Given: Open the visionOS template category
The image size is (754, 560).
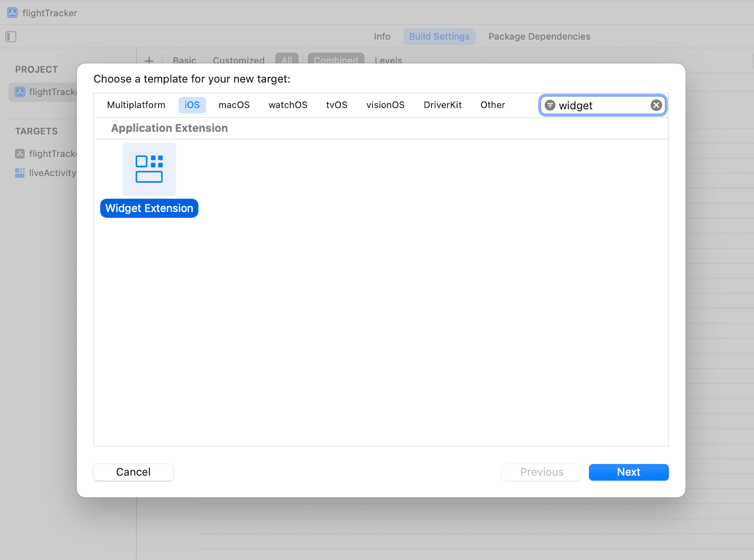Looking at the screenshot, I should click(x=385, y=105).
